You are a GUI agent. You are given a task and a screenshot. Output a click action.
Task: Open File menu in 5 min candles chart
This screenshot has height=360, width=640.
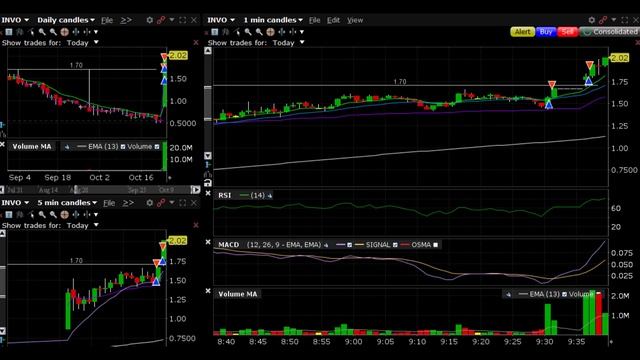point(109,202)
